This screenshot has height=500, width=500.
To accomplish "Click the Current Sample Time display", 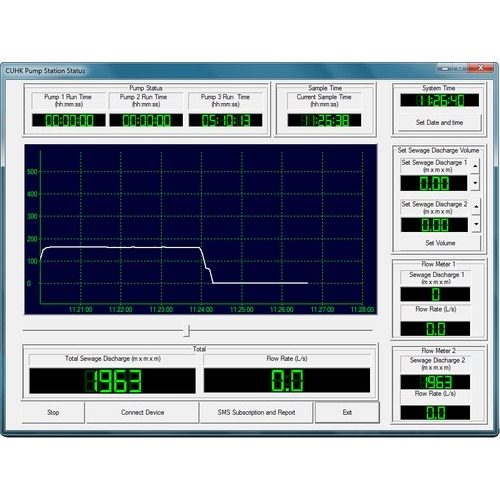I will (324, 120).
